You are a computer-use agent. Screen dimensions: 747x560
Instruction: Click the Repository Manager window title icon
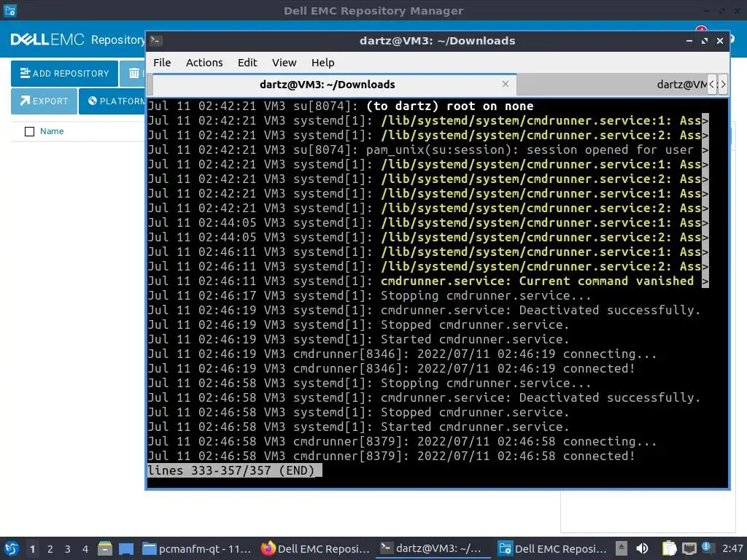click(10, 10)
